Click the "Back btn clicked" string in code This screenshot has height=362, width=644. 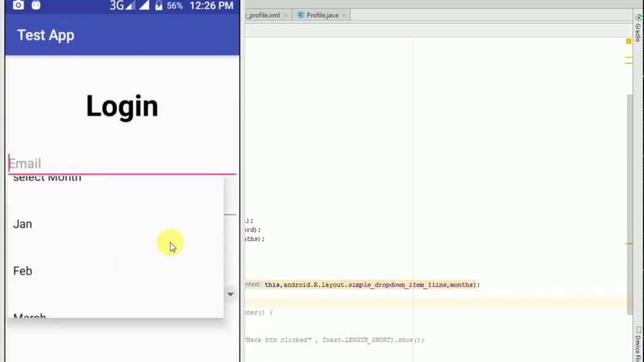[278, 340]
